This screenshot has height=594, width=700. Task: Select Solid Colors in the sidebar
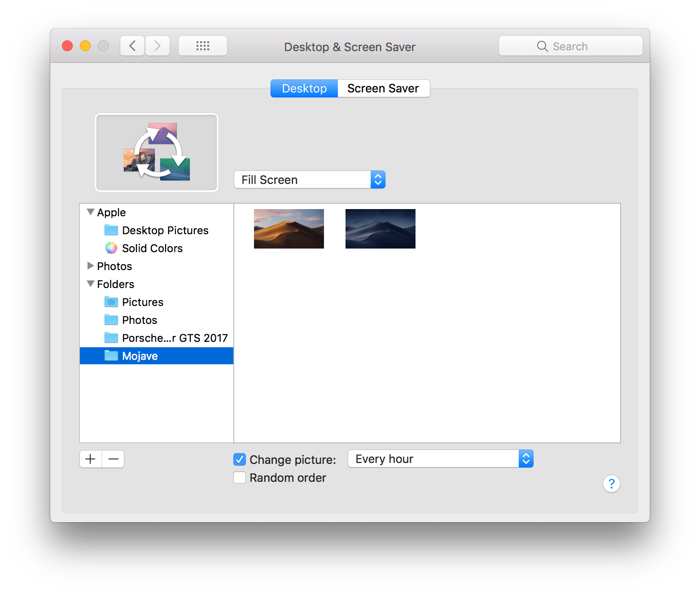pos(157,248)
